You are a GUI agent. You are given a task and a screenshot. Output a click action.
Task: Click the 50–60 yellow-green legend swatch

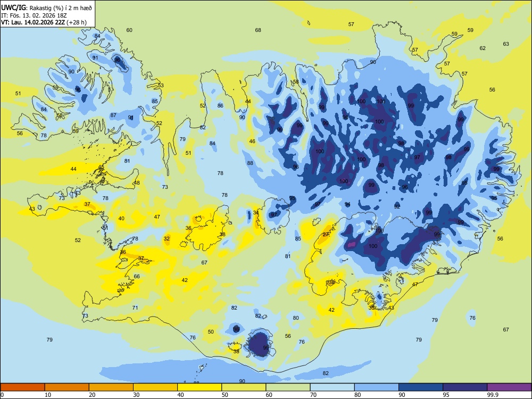coord(244,387)
